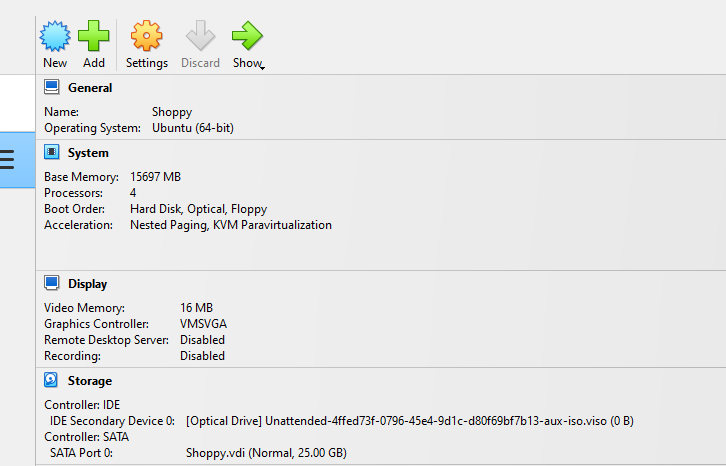The width and height of the screenshot is (726, 466).
Task: Click the System section chip icon
Action: coord(52,152)
